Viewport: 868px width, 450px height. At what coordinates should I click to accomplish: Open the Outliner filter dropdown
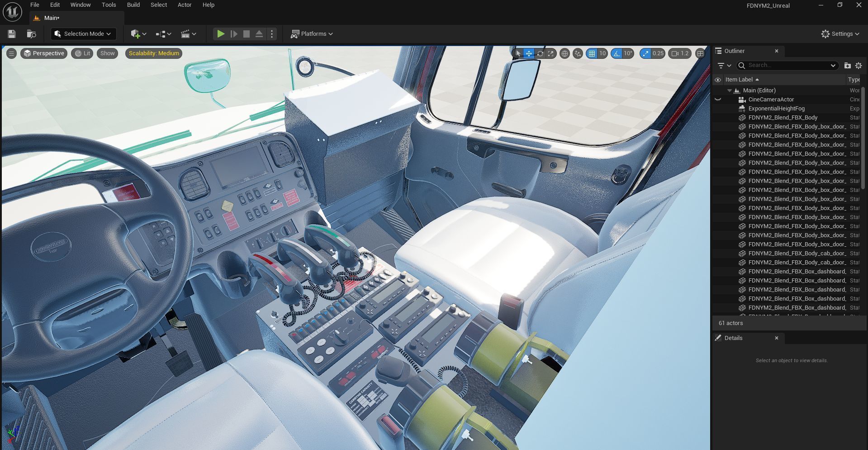724,66
